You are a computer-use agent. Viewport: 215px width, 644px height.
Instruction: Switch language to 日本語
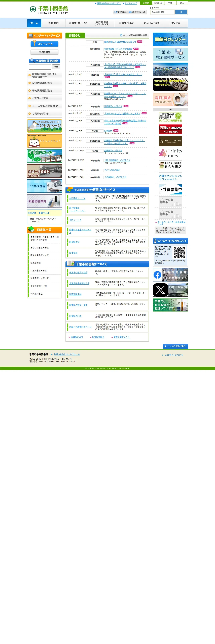click(x=146, y=3)
